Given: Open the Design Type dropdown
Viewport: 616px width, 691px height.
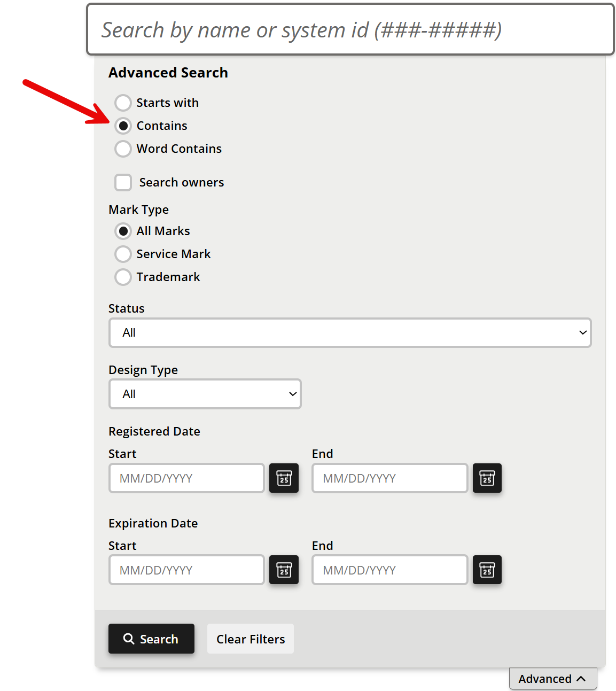Looking at the screenshot, I should point(205,394).
